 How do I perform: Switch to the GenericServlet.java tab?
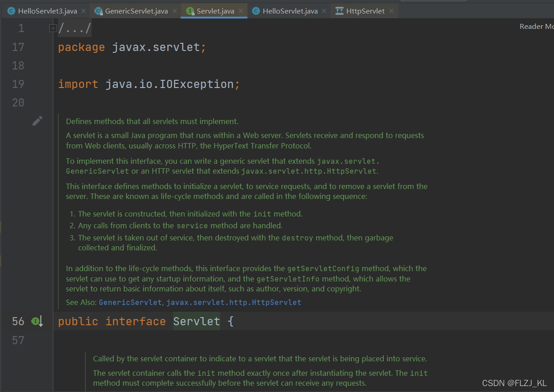click(136, 11)
